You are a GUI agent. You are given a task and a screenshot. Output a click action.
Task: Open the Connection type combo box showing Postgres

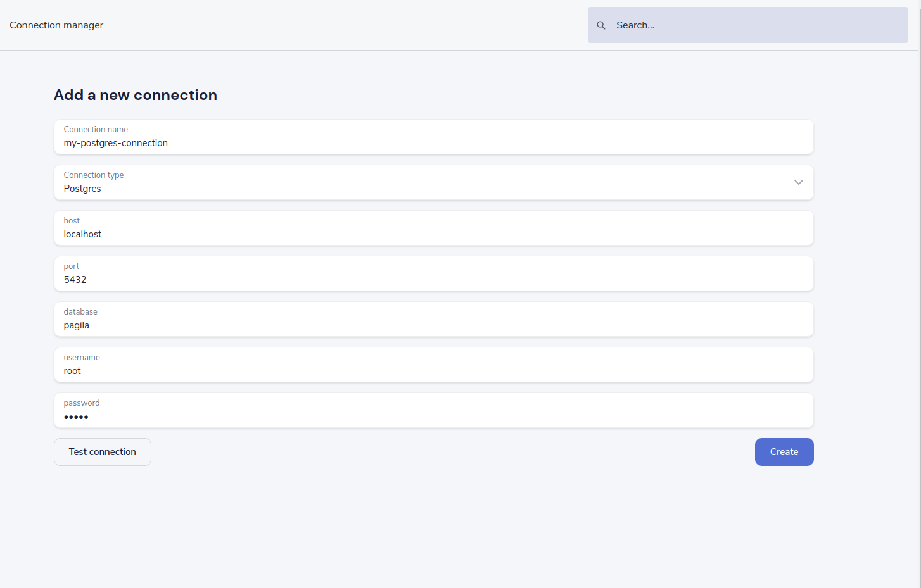(x=434, y=182)
